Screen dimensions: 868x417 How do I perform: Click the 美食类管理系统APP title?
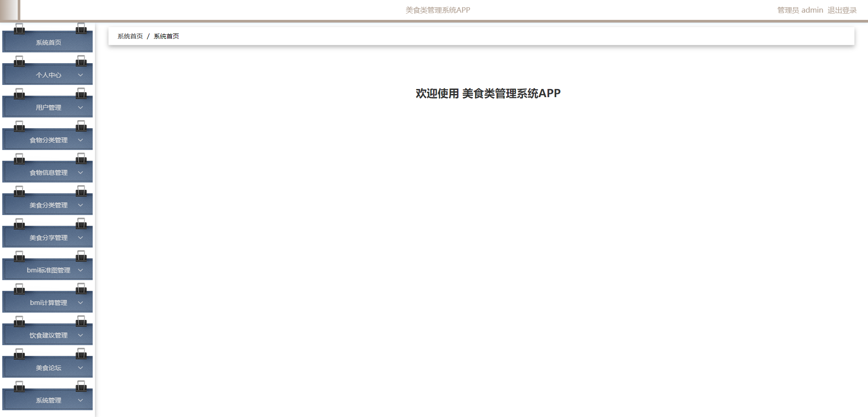pos(437,9)
